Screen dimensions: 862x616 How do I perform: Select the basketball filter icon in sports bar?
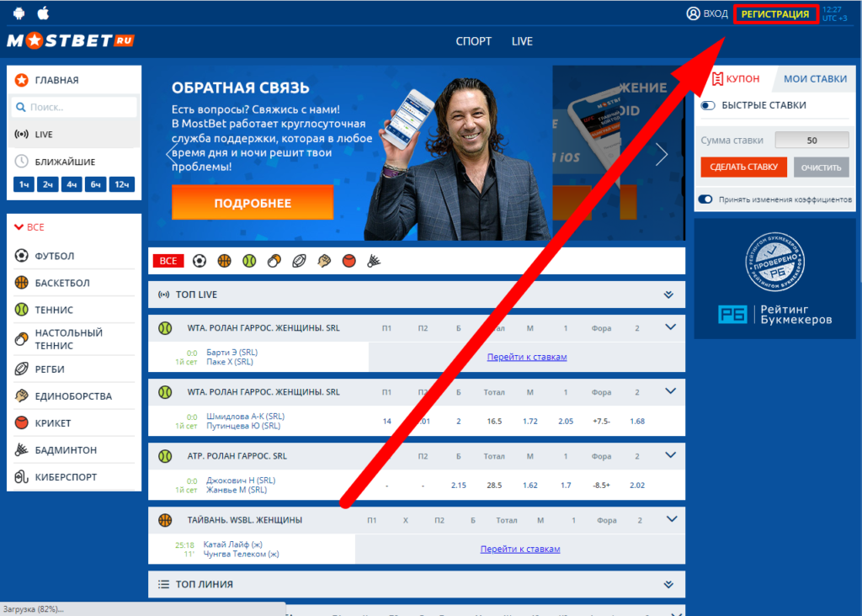pyautogui.click(x=224, y=261)
